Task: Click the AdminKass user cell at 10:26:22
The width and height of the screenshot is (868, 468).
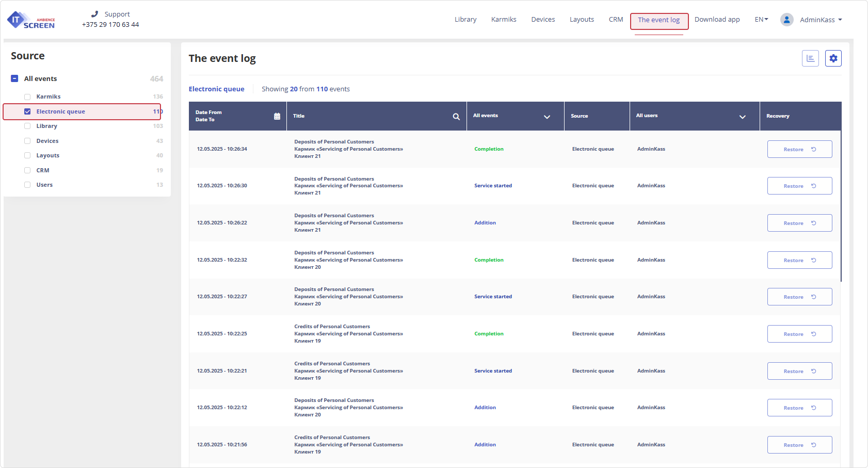Action: coord(651,223)
